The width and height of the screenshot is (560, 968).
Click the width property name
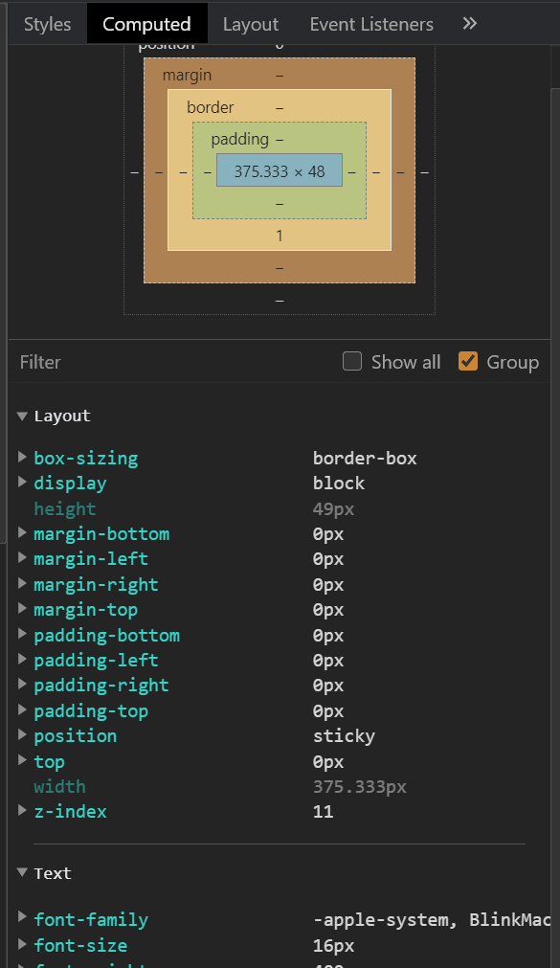pos(59,786)
